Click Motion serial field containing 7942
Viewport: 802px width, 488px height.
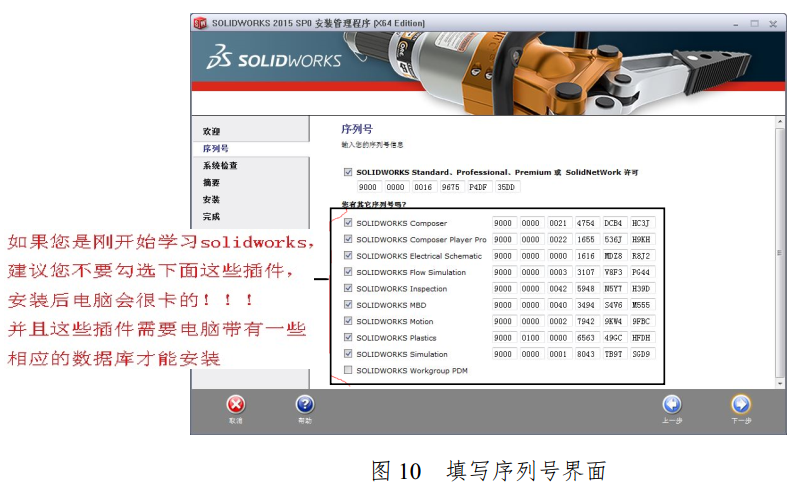click(586, 321)
